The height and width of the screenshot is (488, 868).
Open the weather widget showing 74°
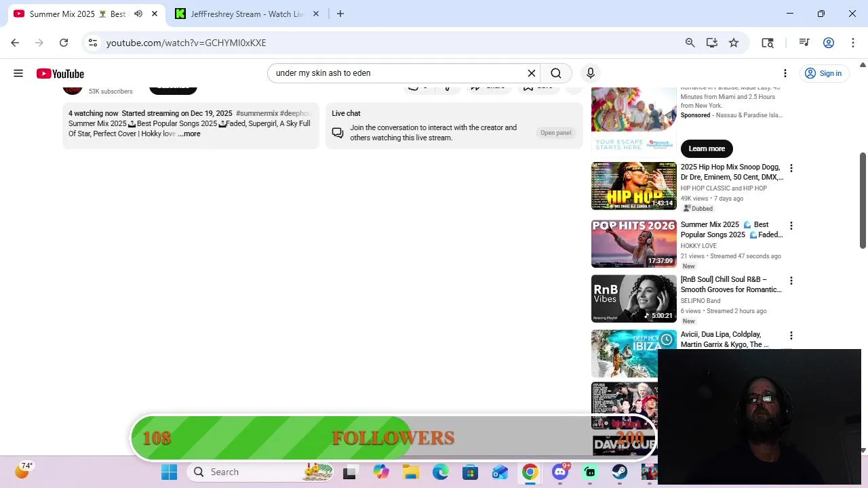click(23, 470)
